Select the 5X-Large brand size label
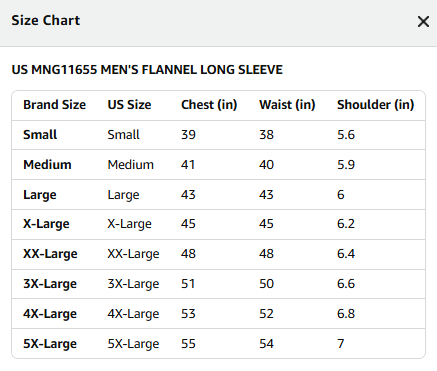This screenshot has width=437, height=371. [x=50, y=344]
